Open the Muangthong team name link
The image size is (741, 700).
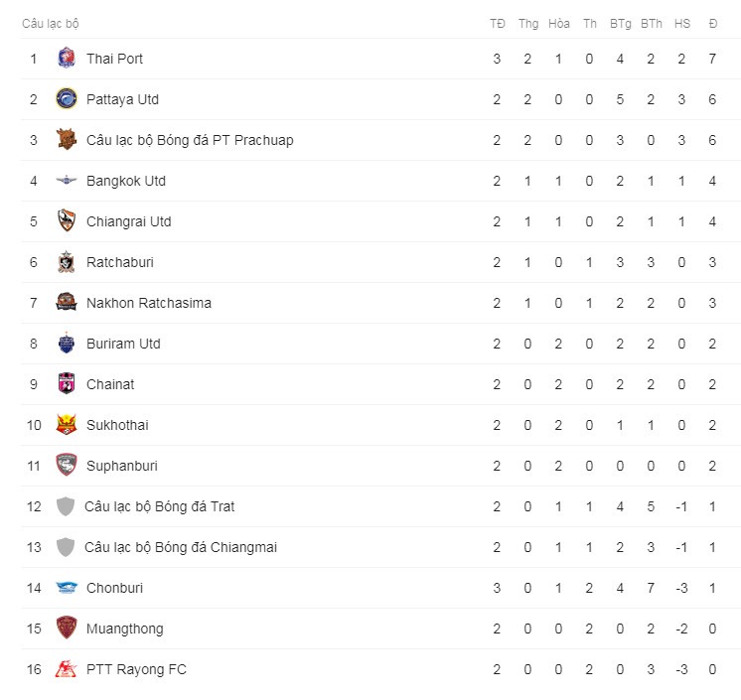tap(125, 629)
